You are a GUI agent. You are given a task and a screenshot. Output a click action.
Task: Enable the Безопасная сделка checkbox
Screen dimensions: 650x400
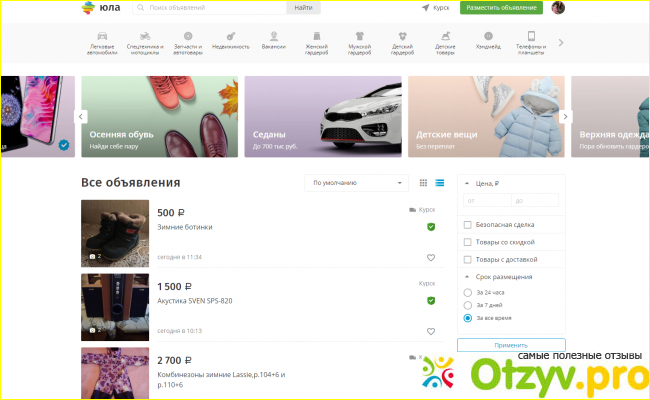click(468, 225)
